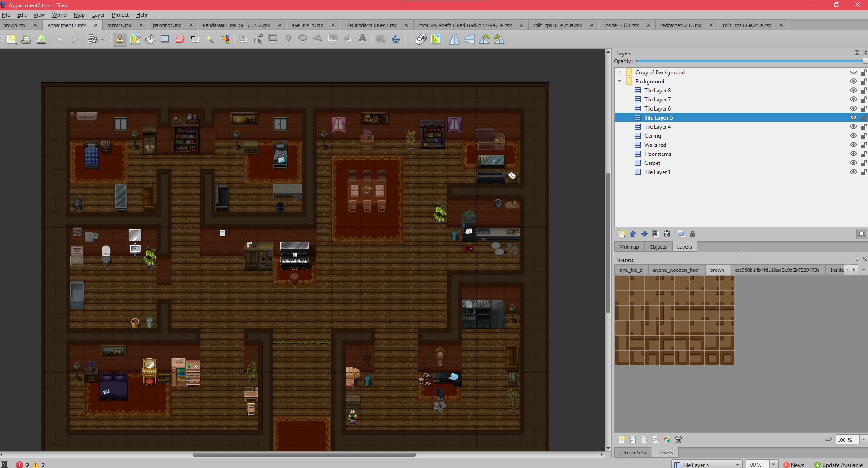Open the Map menu

pos(79,14)
